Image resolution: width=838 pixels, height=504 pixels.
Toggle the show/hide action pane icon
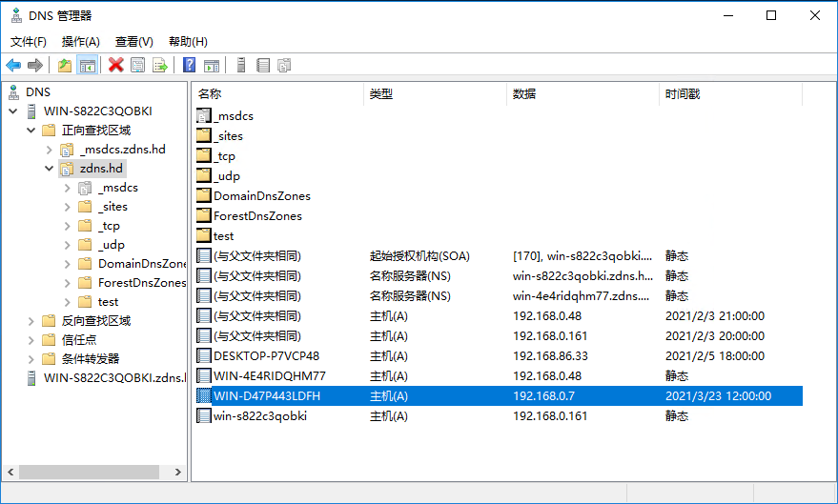[212, 66]
